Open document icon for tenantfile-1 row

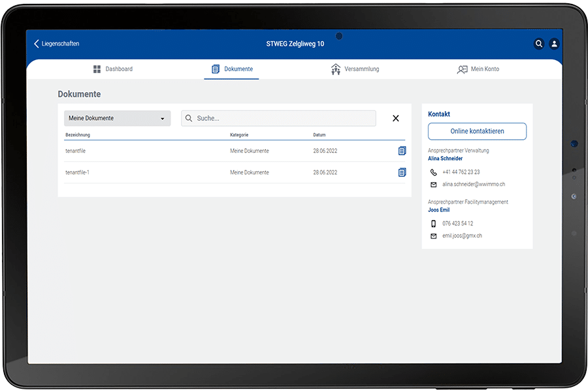(x=402, y=172)
